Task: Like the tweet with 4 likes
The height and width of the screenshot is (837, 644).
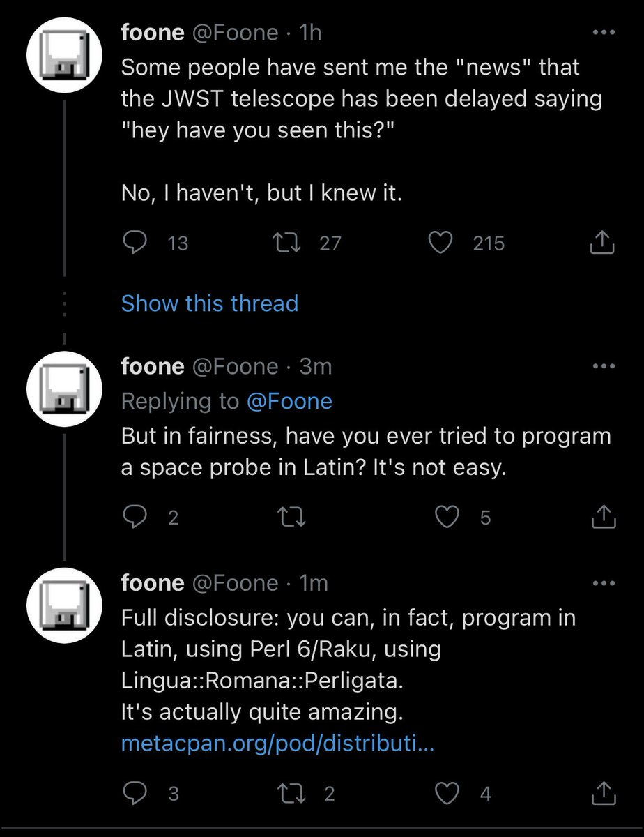Action: click(447, 793)
